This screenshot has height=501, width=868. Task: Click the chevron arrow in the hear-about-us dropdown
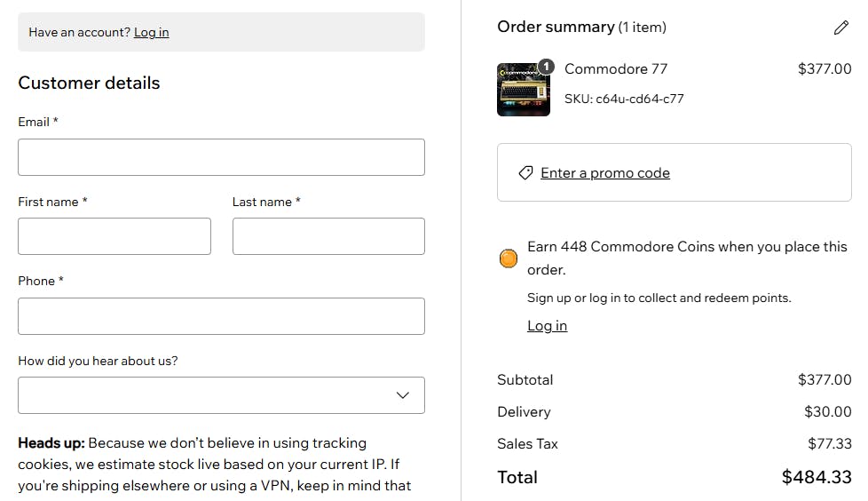(x=402, y=395)
